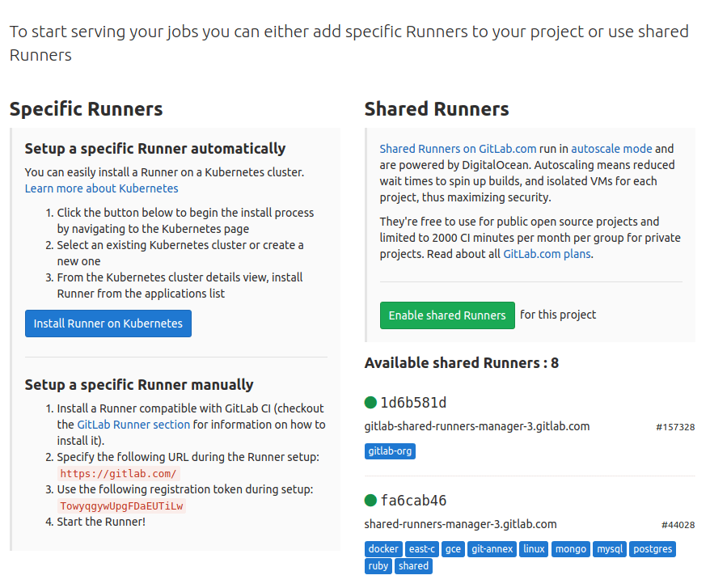Follow the autoscale mode link
The width and height of the screenshot is (710, 588).
611,149
